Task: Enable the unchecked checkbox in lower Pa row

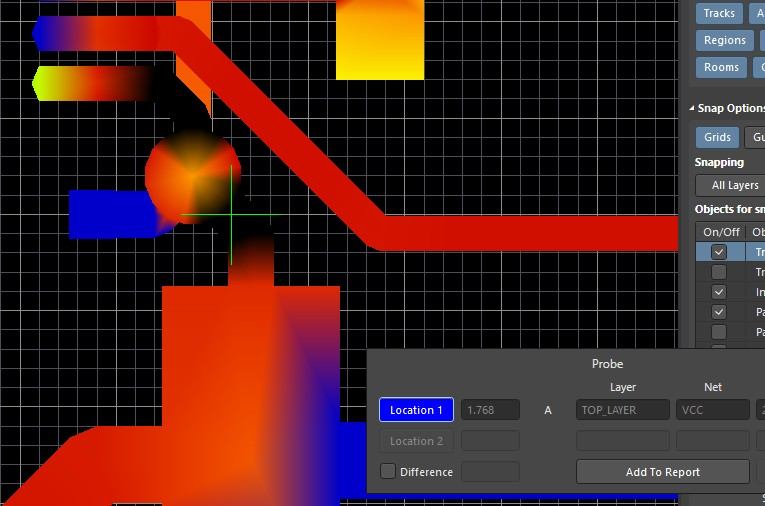Action: click(719, 332)
